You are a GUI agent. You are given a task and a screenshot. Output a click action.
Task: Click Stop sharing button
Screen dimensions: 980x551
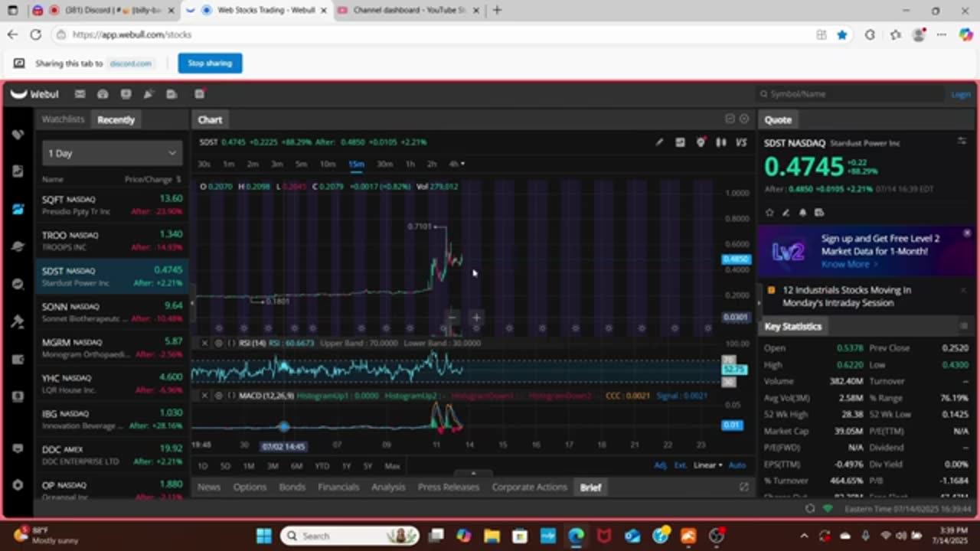pyautogui.click(x=210, y=64)
